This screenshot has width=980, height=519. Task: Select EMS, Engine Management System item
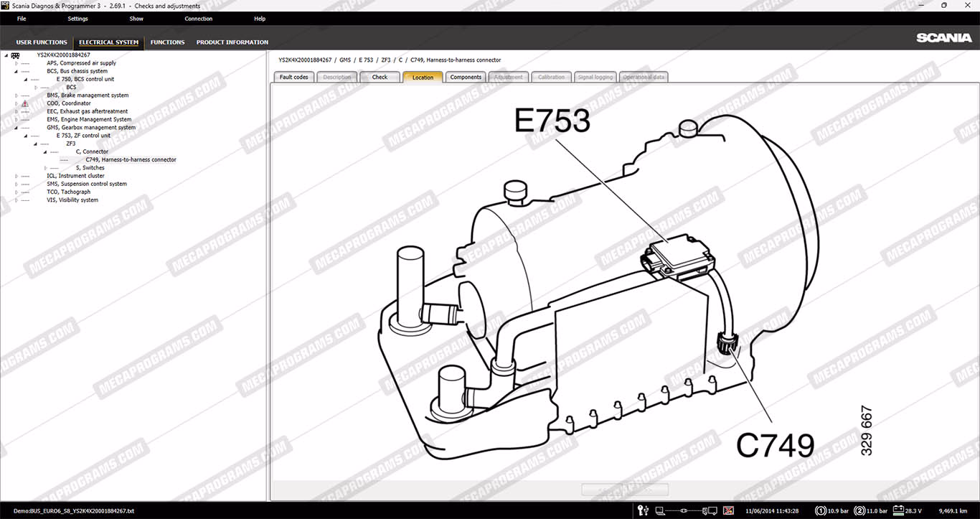tap(89, 120)
